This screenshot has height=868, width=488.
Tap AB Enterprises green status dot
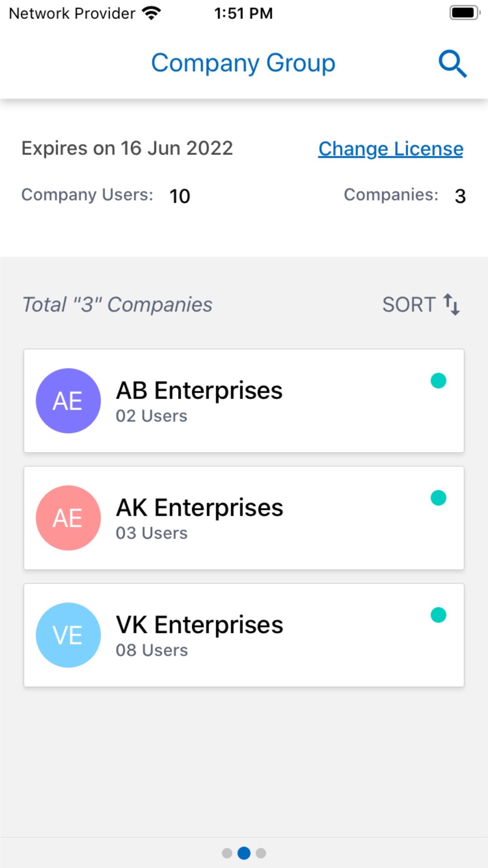coord(438,380)
